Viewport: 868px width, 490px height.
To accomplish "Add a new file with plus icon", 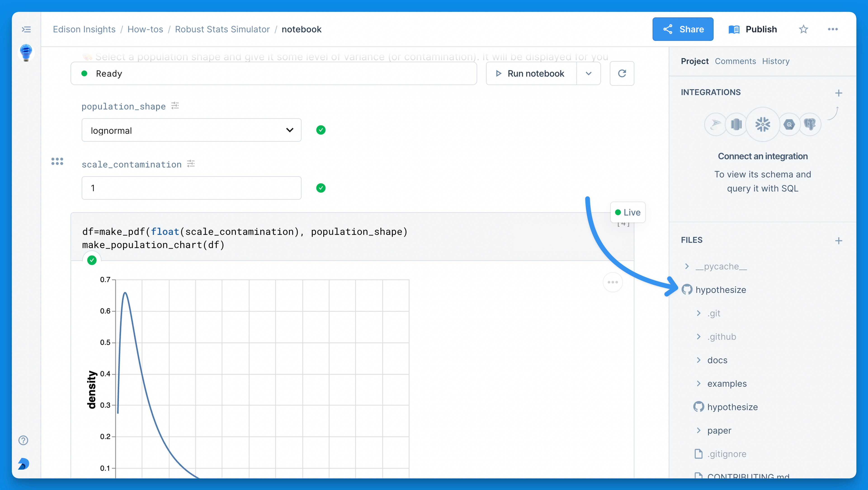I will 838,240.
